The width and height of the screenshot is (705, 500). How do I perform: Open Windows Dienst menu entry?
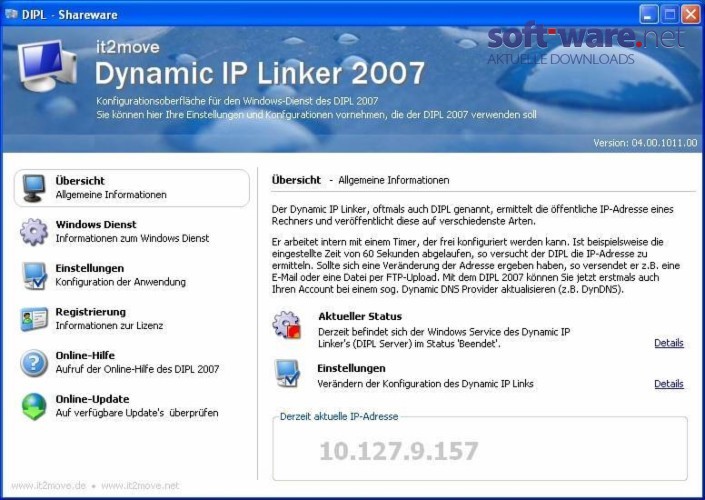coord(132,232)
